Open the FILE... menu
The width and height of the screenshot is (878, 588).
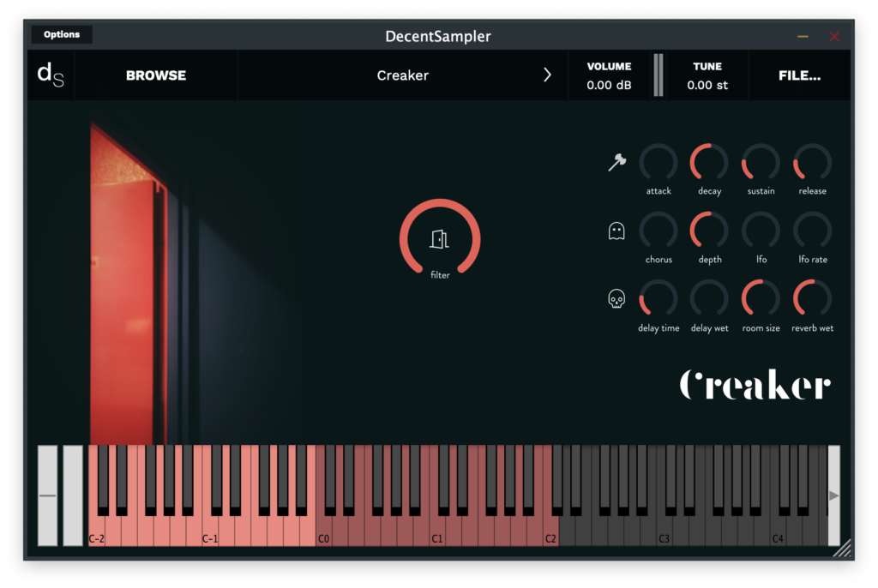tap(799, 75)
